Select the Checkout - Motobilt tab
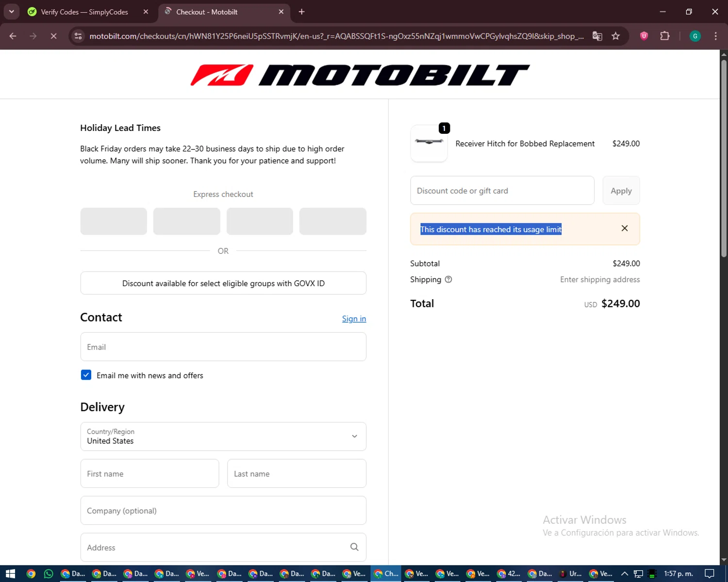The height and width of the screenshot is (582, 728). (223, 12)
